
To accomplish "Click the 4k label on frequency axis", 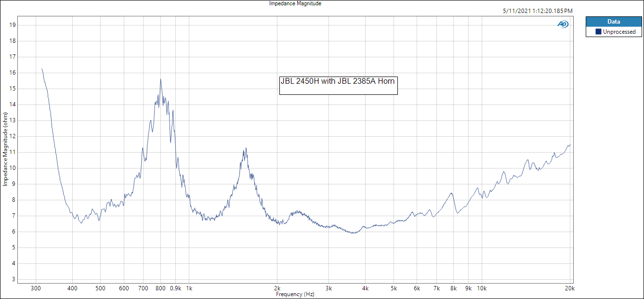I will click(366, 288).
